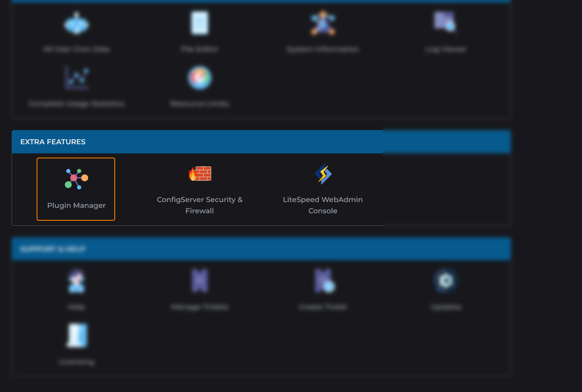Open the Updates gear icon

click(x=446, y=281)
